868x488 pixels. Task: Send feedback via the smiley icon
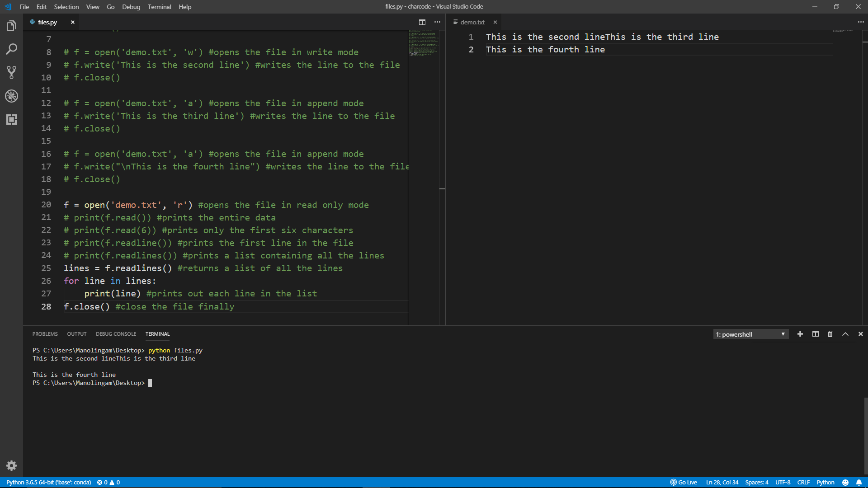pos(846,482)
